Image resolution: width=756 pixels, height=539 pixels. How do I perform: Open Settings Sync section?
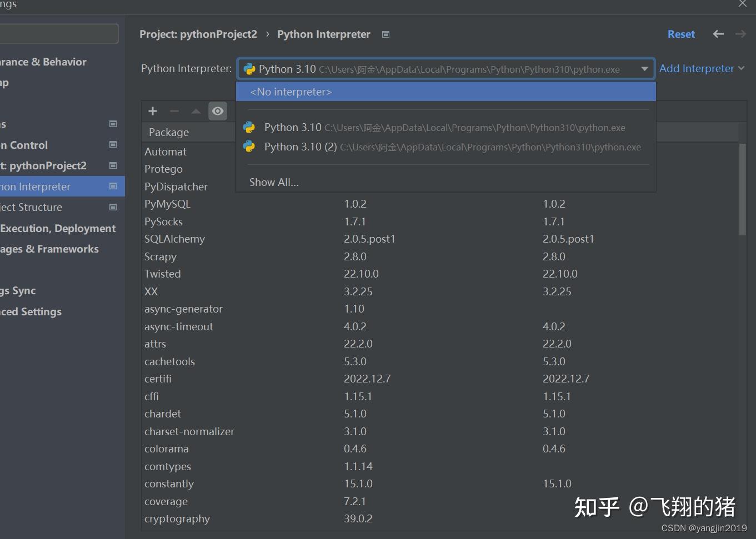pos(18,290)
